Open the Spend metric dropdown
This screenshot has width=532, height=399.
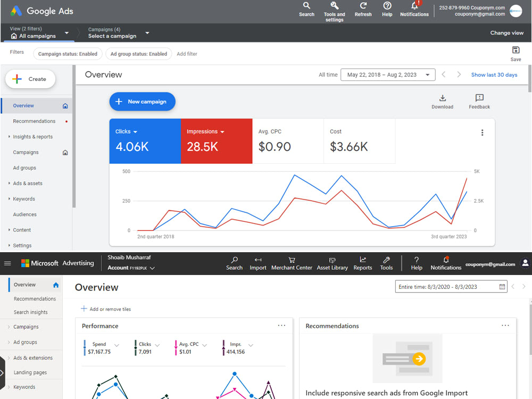117,345
